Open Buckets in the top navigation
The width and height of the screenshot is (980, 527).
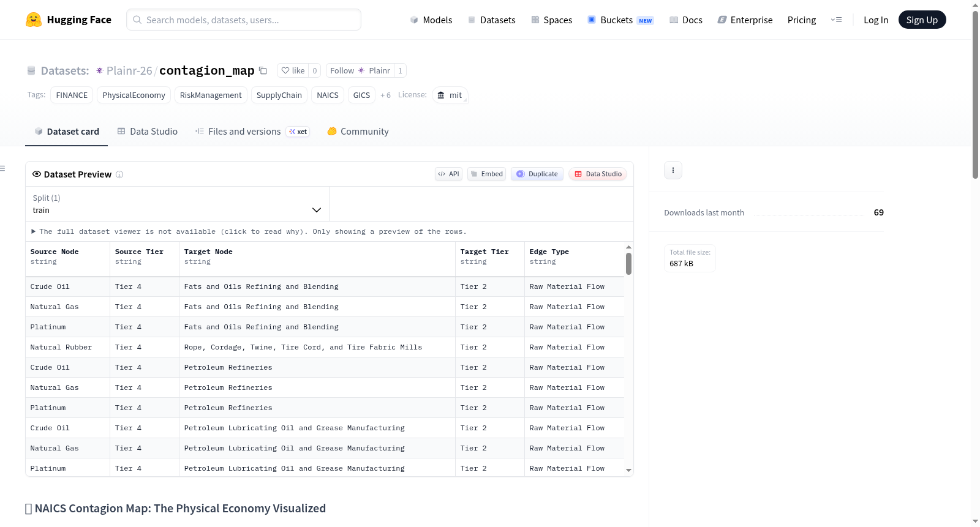[620, 20]
